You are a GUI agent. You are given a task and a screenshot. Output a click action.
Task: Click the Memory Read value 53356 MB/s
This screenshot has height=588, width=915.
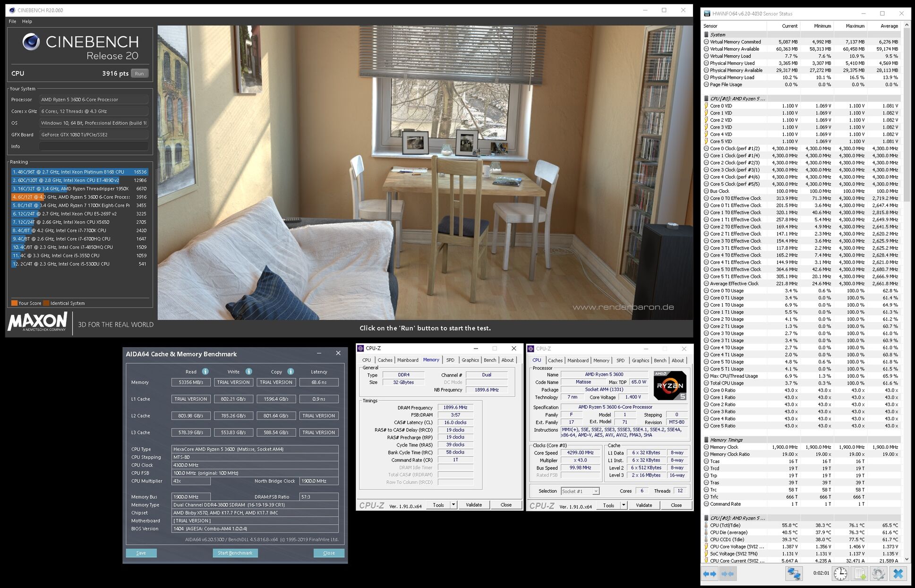(191, 382)
